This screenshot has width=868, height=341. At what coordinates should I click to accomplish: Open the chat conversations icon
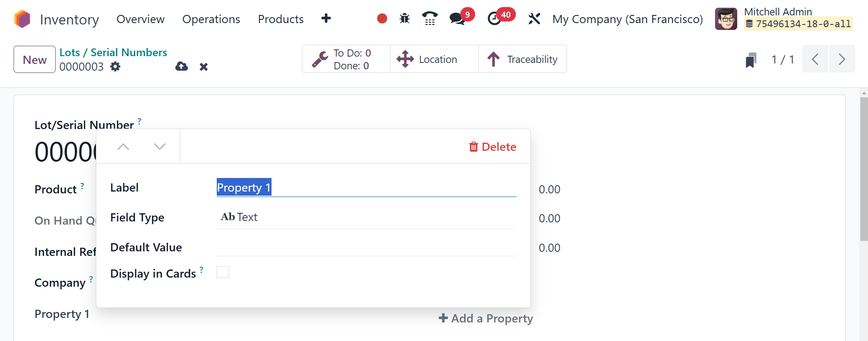coord(457,19)
